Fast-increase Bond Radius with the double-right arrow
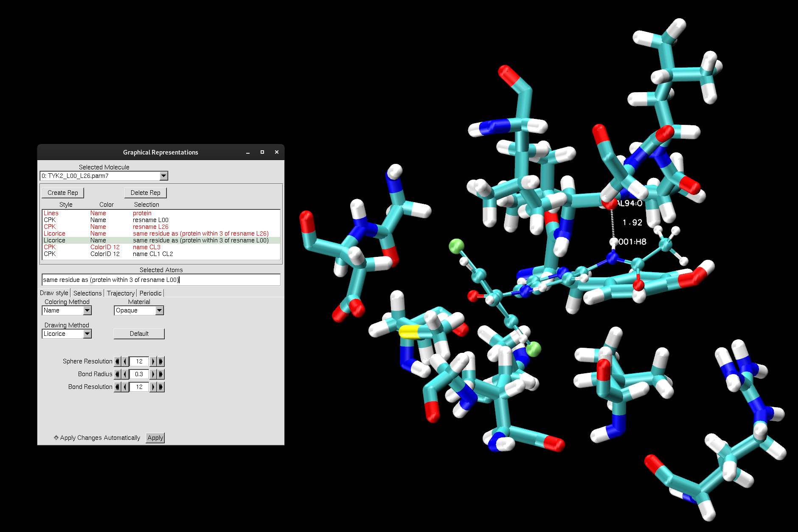Viewport: 798px width, 532px height. (x=160, y=374)
